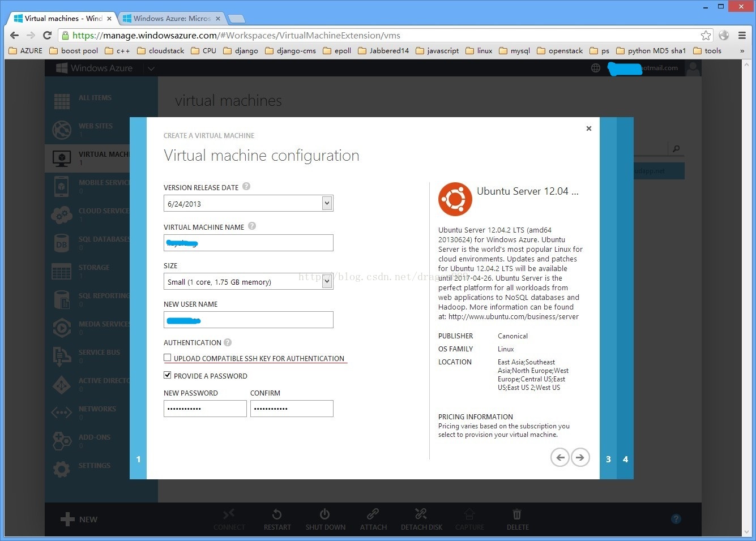The height and width of the screenshot is (541, 756).
Task: Expand the Windows Azure header chevron
Action: click(x=151, y=68)
